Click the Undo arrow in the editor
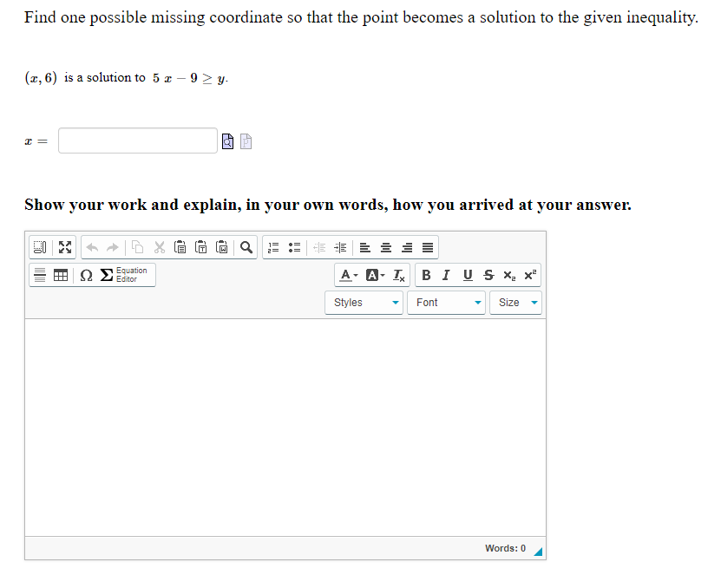 (x=93, y=247)
